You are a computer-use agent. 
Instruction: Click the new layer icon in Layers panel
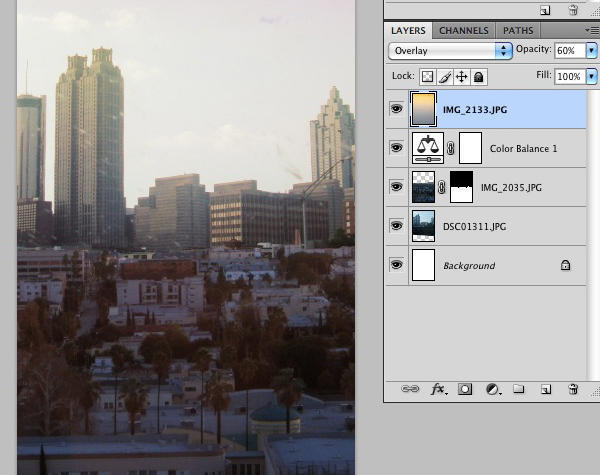pyautogui.click(x=546, y=388)
